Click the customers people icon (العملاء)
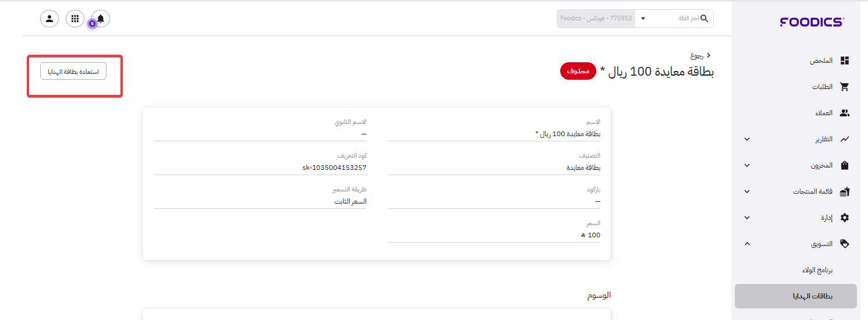868x320 pixels. point(845,113)
